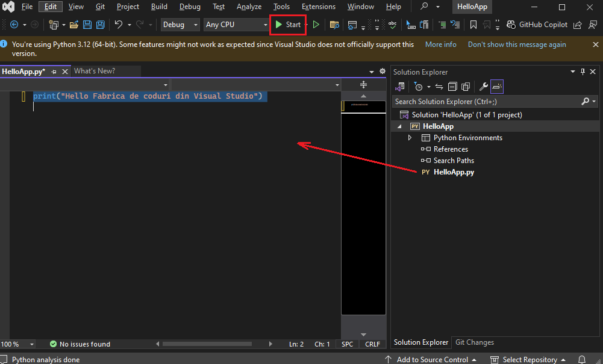Screen dimensions: 603x364
Task: Open the Any CPU platform dropdown
Action: point(236,25)
